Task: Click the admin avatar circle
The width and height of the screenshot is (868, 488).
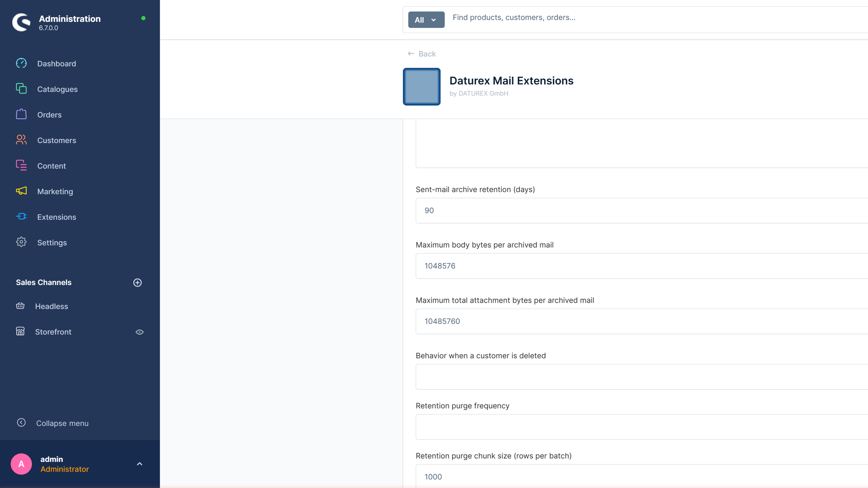Action: point(21,464)
